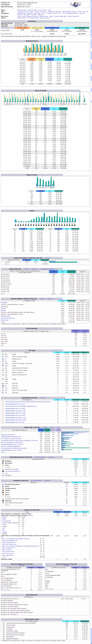The width and height of the screenshot is (92, 644).
Task: Open the Monthly history navigation link
Action: [x=22, y=10]
